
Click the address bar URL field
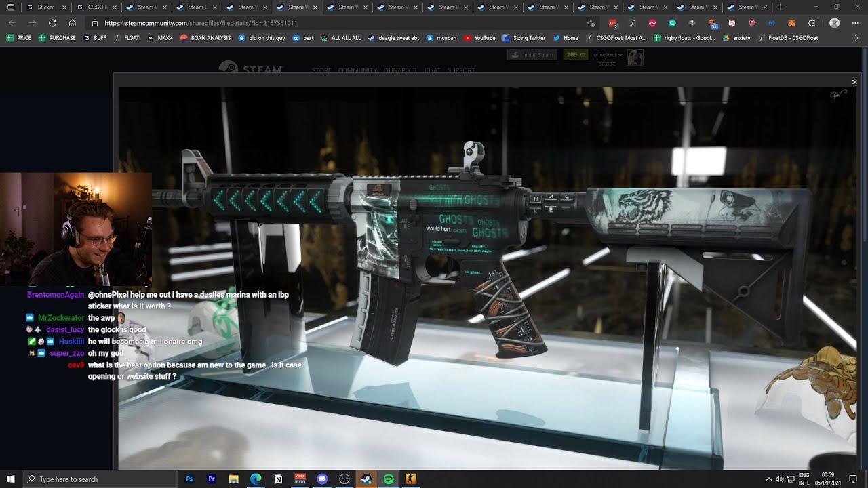tap(339, 23)
